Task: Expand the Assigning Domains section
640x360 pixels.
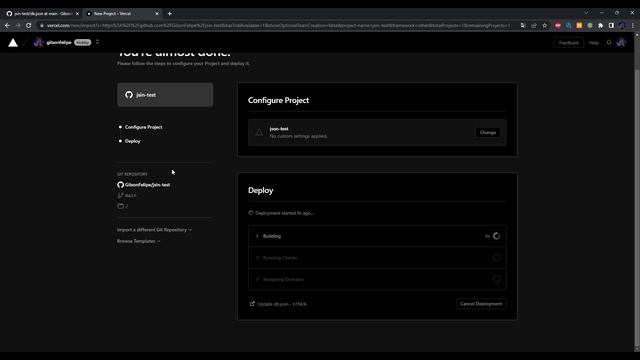Action: click(377, 279)
